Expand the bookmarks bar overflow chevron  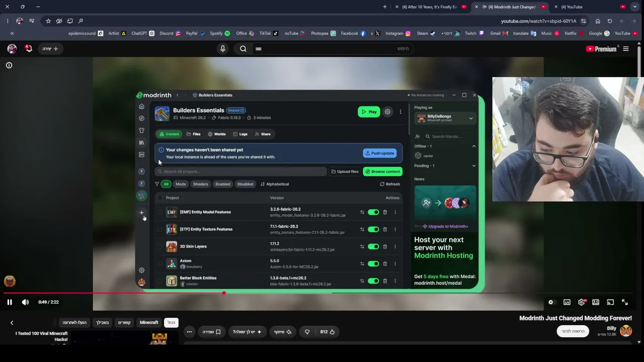[12, 34]
